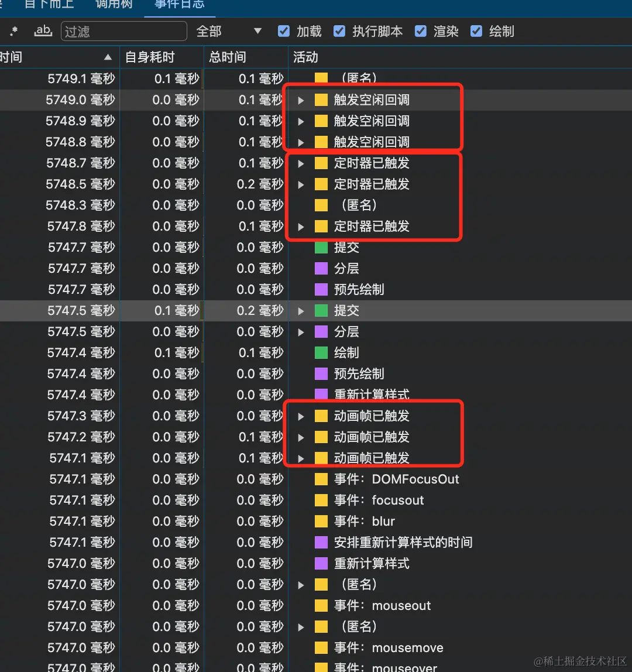Toggle the 渲染 checkbox off
The height and width of the screenshot is (672, 632).
coord(420,32)
